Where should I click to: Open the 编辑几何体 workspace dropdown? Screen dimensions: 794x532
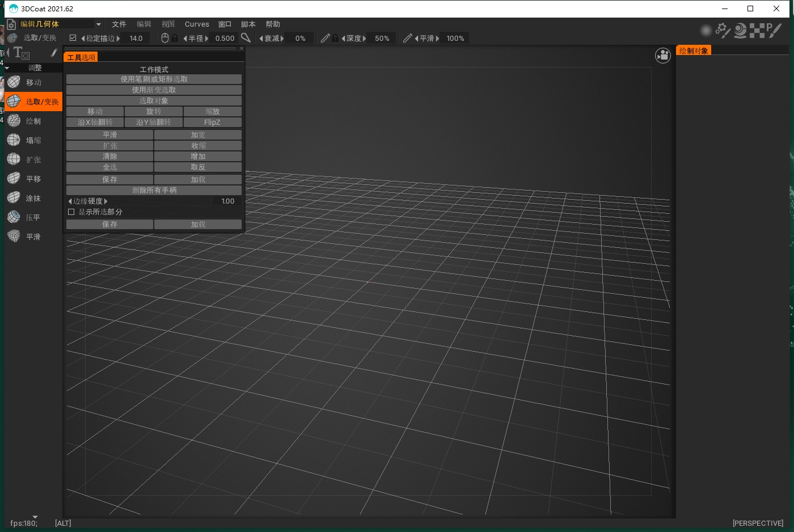pyautogui.click(x=98, y=24)
